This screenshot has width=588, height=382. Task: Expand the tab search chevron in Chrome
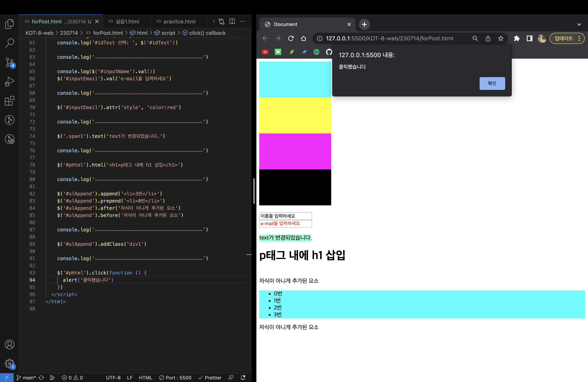click(579, 24)
